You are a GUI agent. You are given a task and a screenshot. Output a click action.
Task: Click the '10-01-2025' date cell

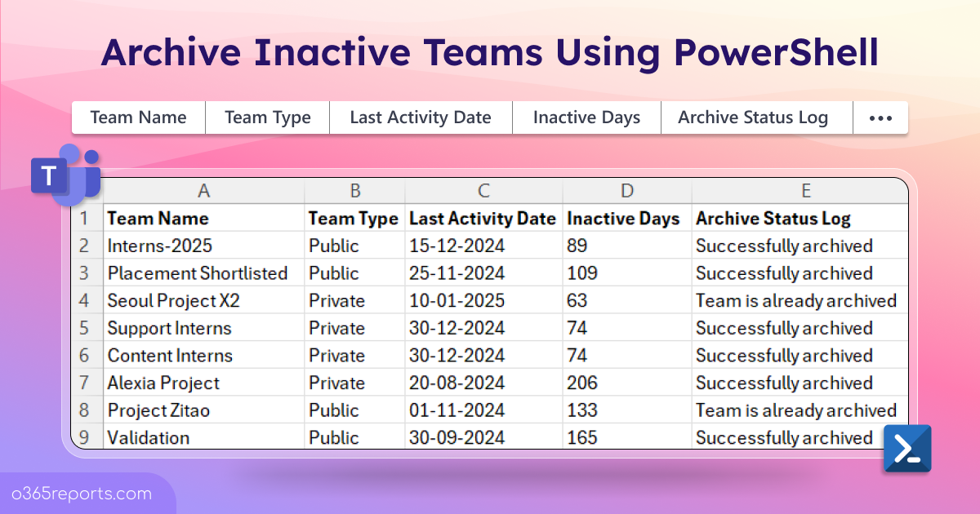[x=484, y=300]
